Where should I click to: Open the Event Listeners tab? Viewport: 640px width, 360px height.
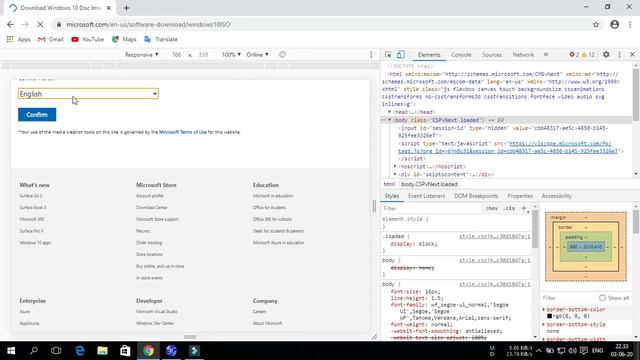[426, 196]
